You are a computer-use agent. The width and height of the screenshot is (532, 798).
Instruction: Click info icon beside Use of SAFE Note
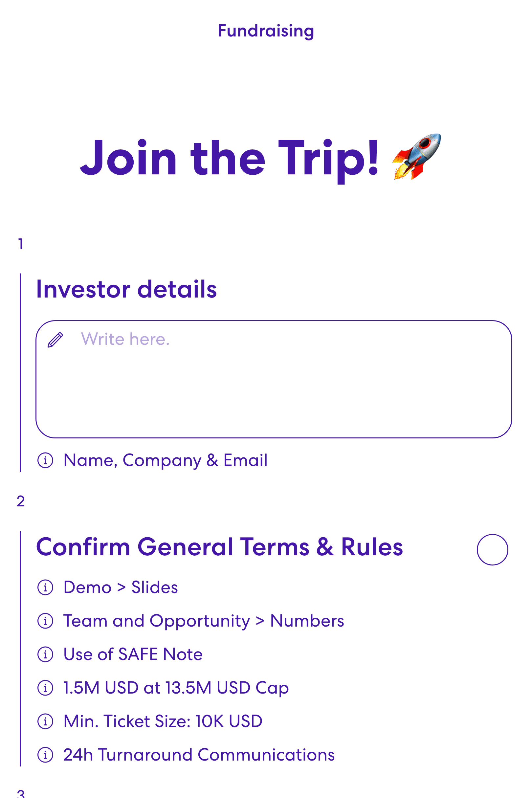coord(45,654)
